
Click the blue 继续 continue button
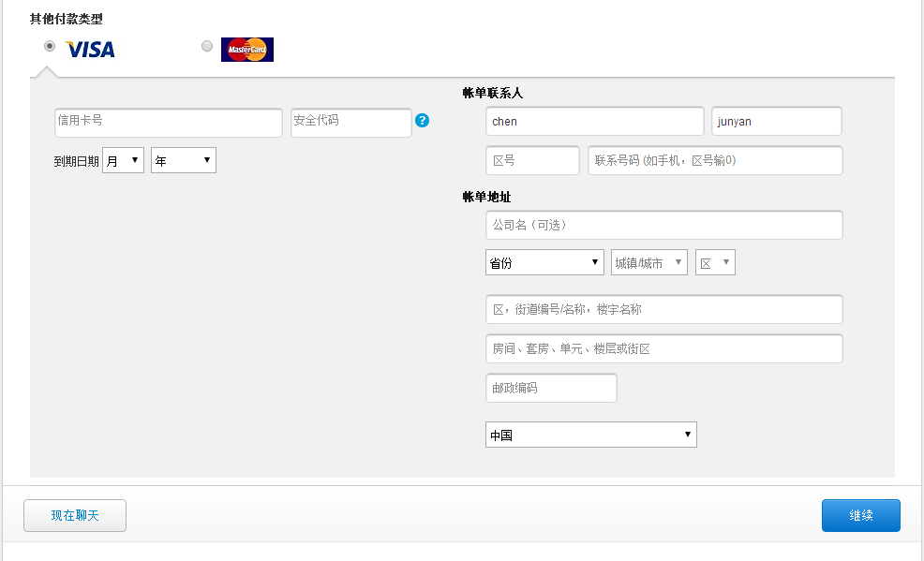861,516
